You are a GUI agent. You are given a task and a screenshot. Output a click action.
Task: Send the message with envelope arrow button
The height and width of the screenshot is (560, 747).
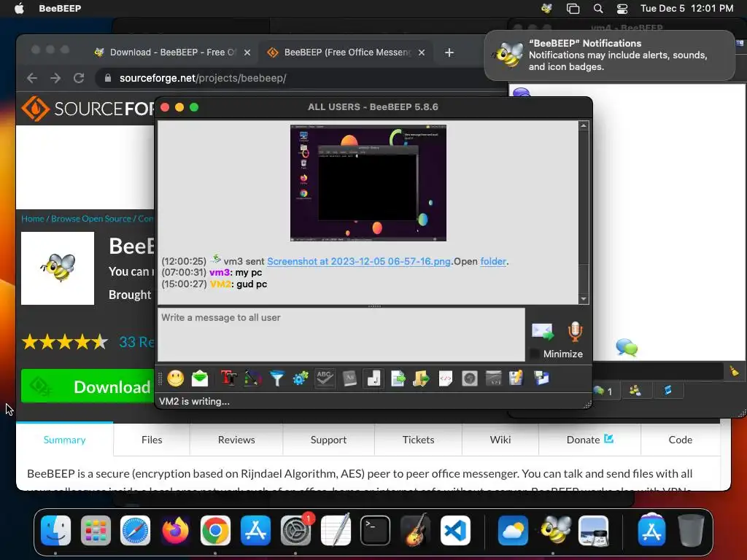click(x=543, y=331)
